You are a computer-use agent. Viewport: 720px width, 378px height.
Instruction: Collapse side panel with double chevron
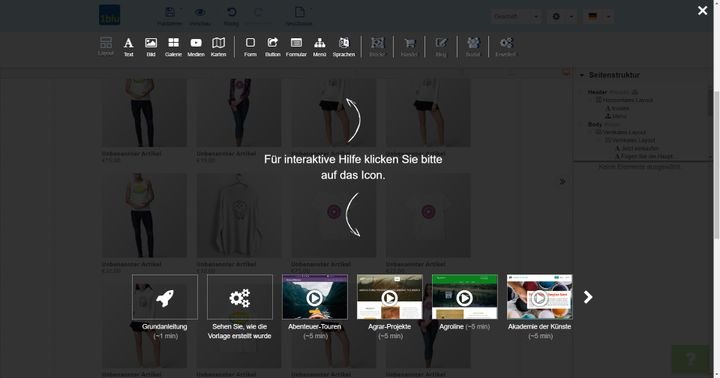tap(562, 181)
